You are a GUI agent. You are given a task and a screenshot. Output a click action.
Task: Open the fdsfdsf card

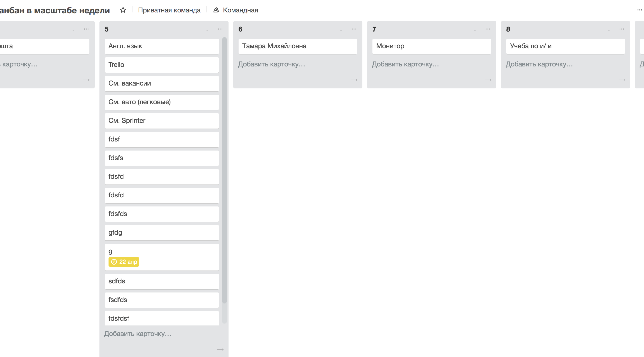tap(162, 318)
